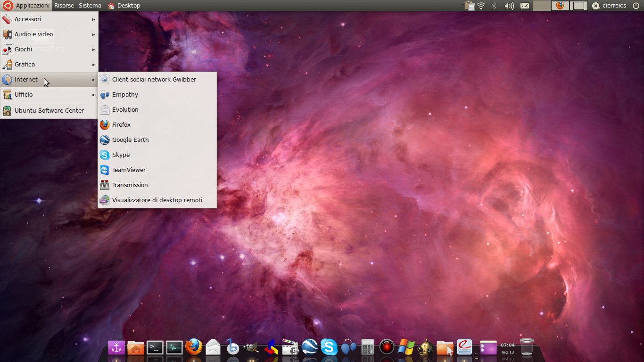Launch Skype from the dock
This screenshot has width=644, height=362.
click(x=329, y=347)
